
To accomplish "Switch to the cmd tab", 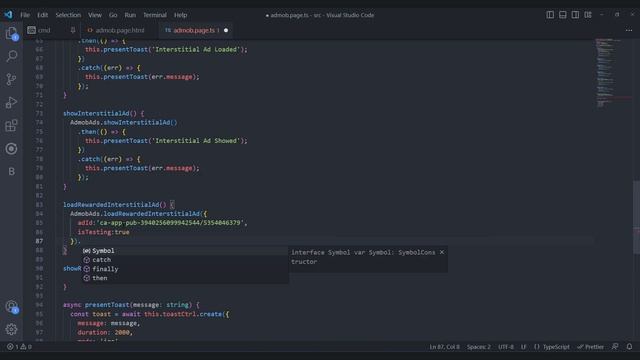I will click(x=44, y=30).
